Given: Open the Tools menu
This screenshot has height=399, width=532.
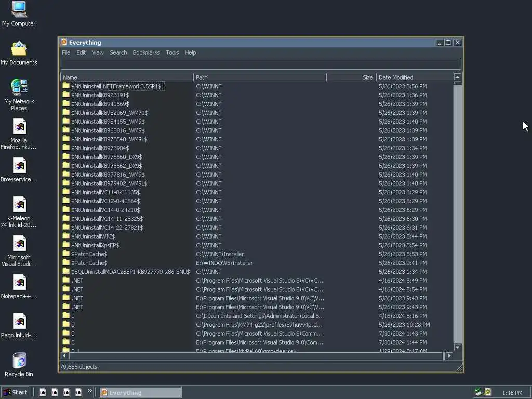Looking at the screenshot, I should pos(172,52).
